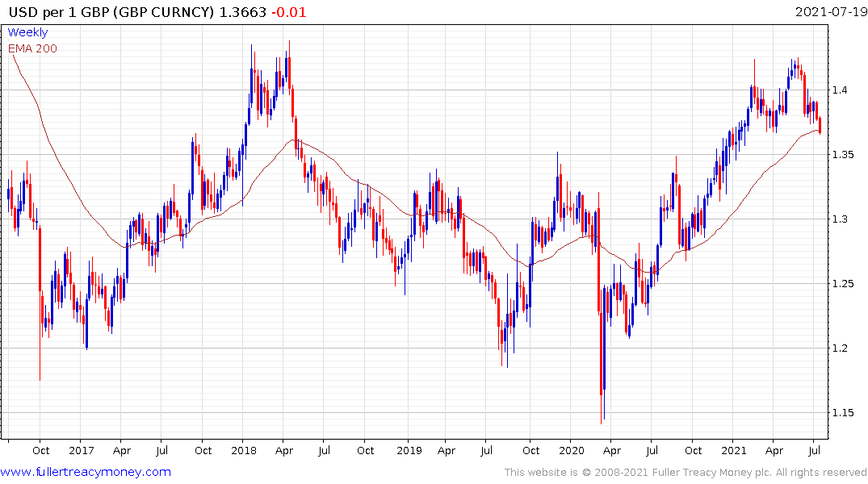Click the 2020 time axis label
The width and height of the screenshot is (868, 484).
pyautogui.click(x=572, y=450)
